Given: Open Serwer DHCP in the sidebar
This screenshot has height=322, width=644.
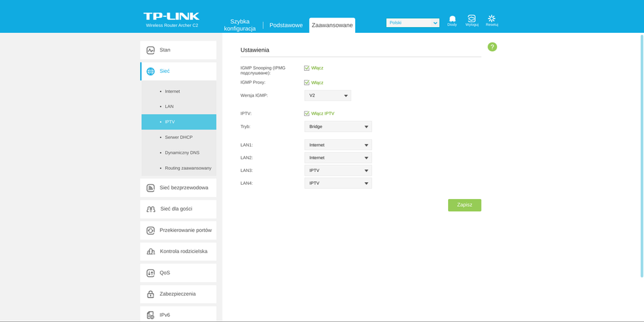Looking at the screenshot, I should click(x=179, y=137).
